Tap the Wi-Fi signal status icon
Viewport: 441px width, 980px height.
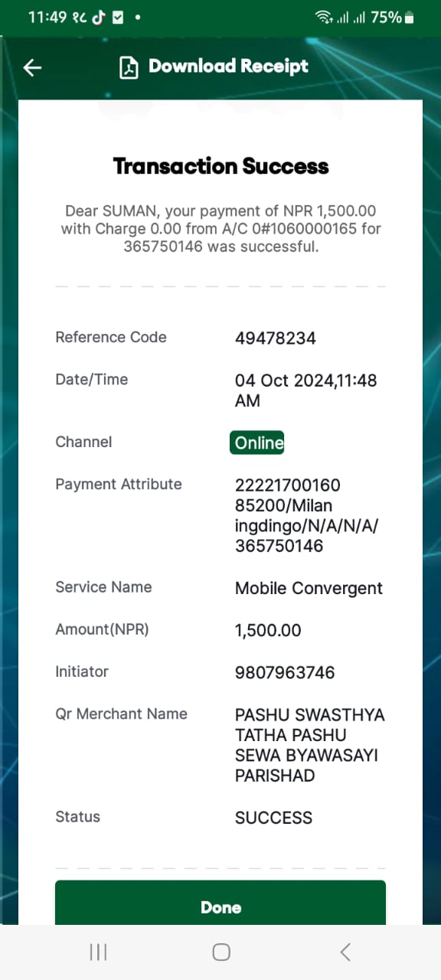[325, 17]
